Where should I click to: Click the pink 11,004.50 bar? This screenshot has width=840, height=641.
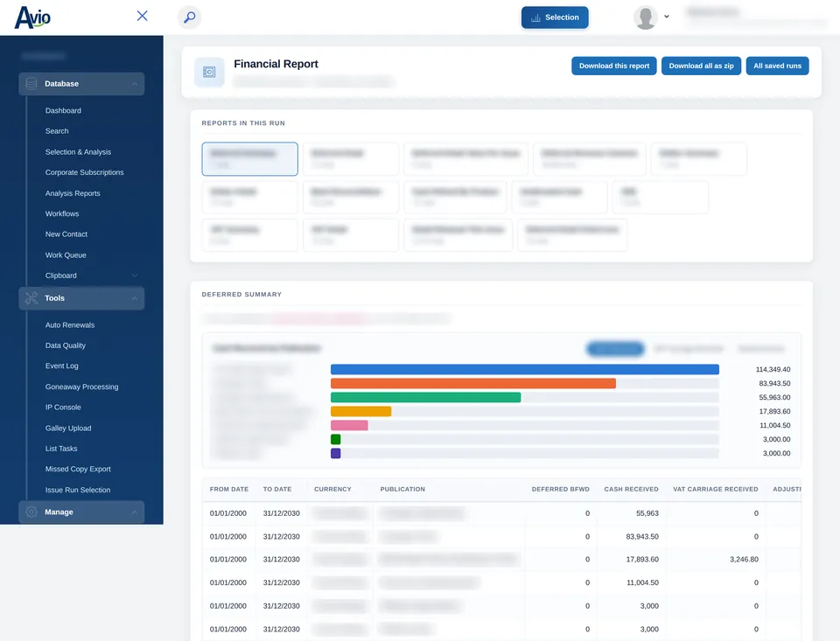click(349, 425)
